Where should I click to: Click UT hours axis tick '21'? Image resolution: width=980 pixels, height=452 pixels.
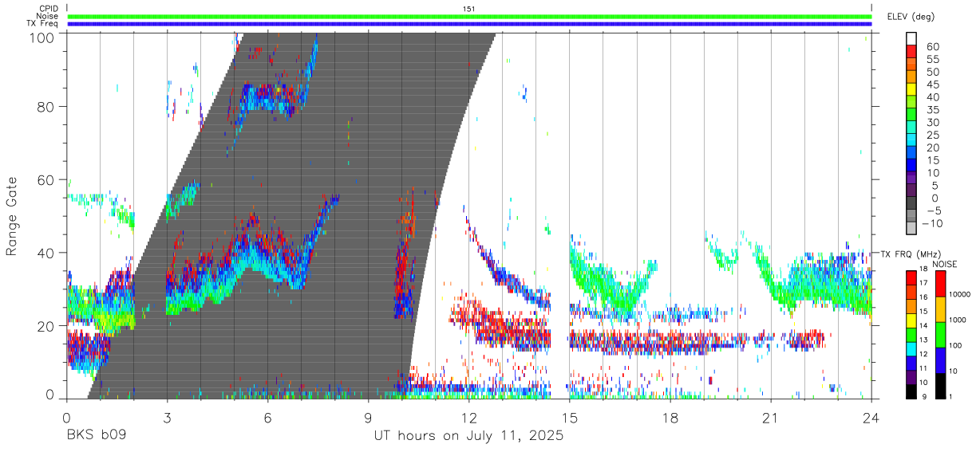click(x=770, y=418)
